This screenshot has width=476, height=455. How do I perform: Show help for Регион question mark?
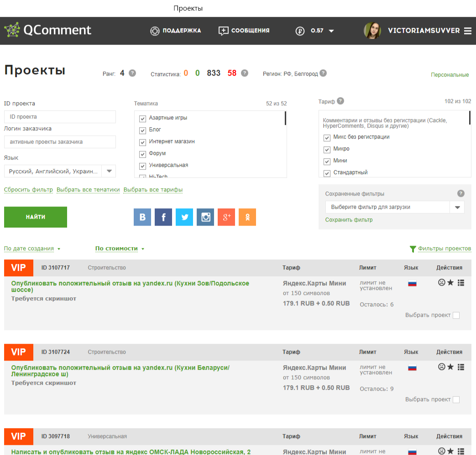(323, 73)
